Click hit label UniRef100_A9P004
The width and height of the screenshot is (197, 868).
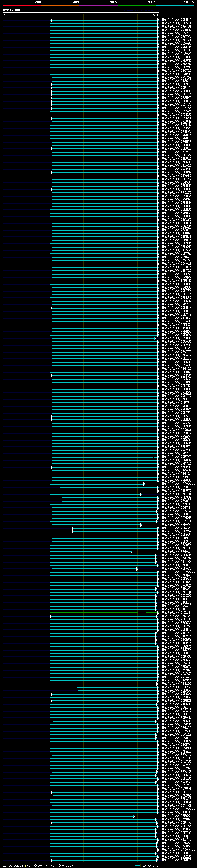177,525
